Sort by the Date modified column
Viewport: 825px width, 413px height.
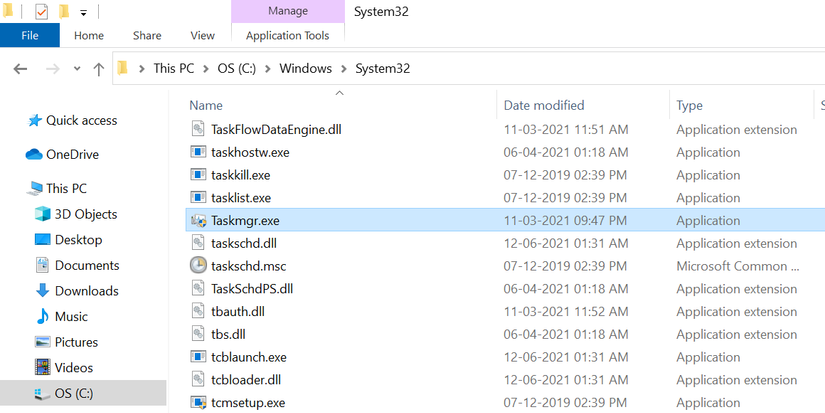click(x=544, y=105)
